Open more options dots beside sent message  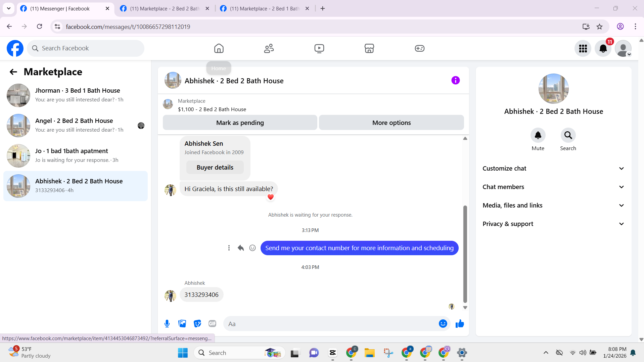(229, 248)
